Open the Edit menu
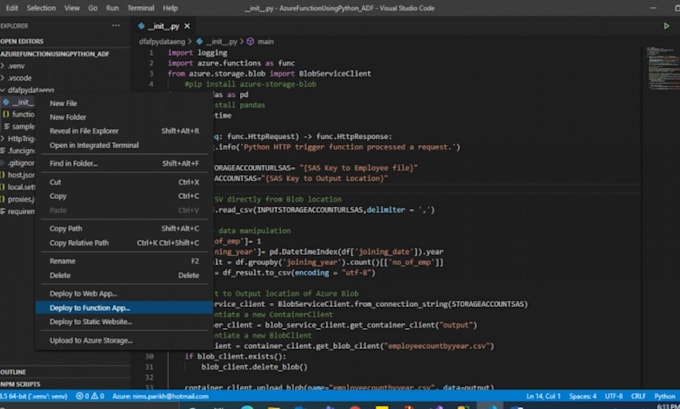 click(x=12, y=8)
